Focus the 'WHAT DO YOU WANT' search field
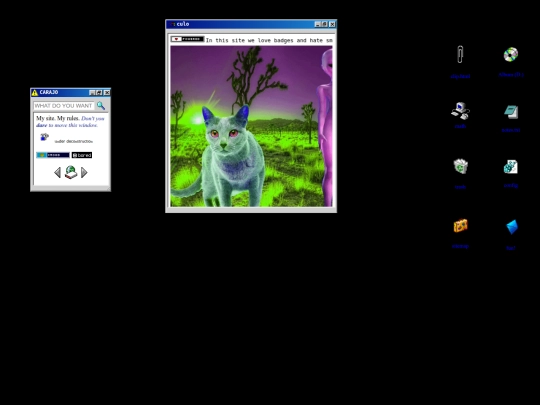This screenshot has width=540, height=405. pyautogui.click(x=64, y=106)
